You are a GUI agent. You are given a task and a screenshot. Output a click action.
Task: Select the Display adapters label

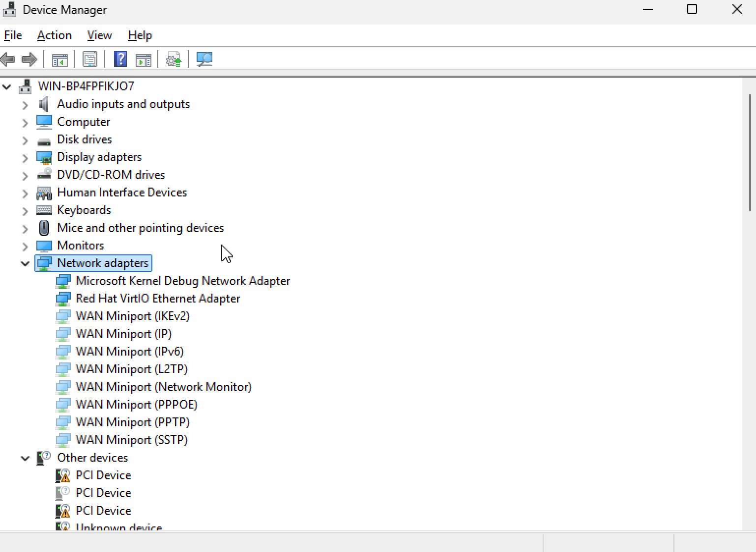point(99,157)
